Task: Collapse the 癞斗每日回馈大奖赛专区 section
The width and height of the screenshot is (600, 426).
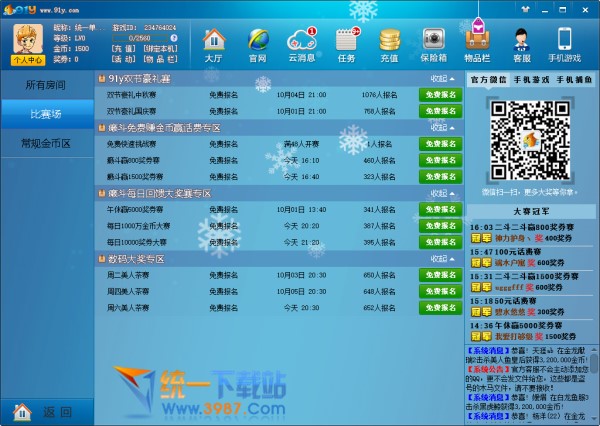Action: point(442,193)
